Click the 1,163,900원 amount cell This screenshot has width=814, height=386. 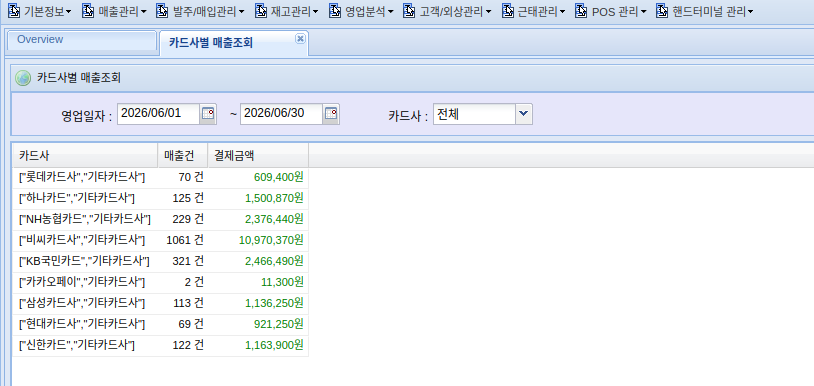point(258,346)
